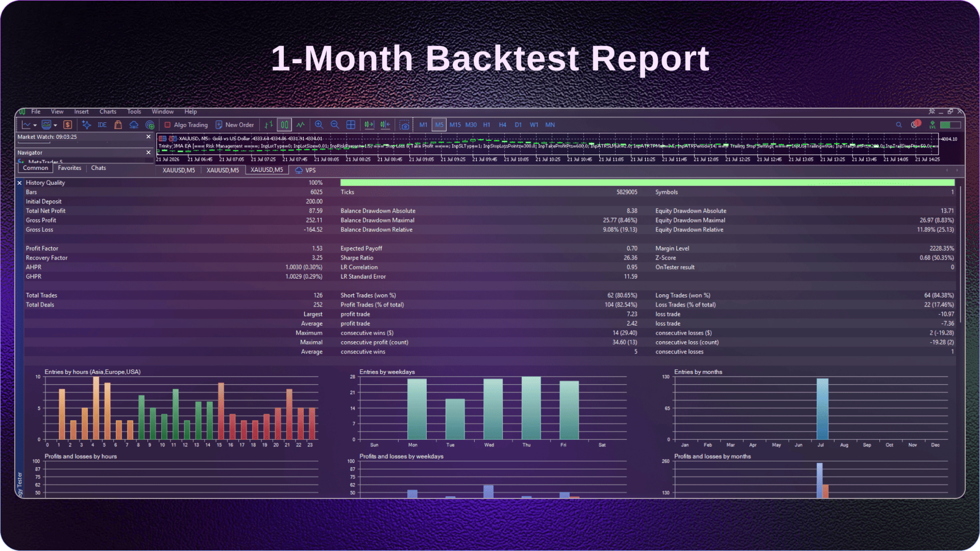This screenshot has width=980, height=551.
Task: Open the account notifications icon
Action: tap(915, 124)
